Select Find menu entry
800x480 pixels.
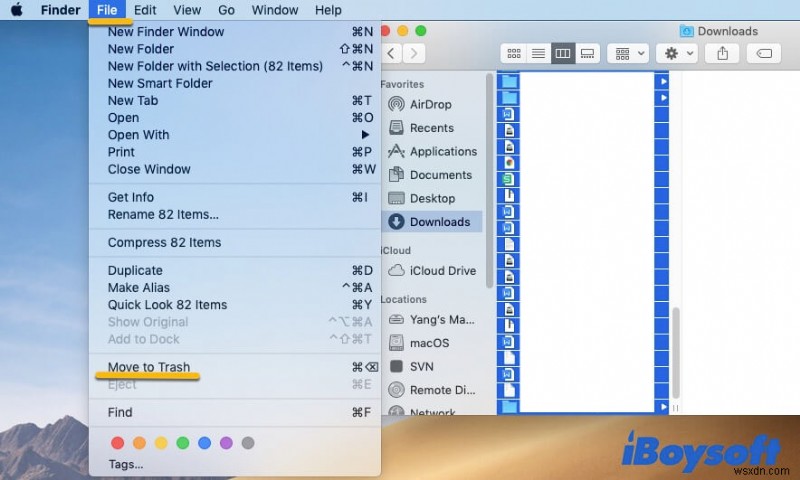point(235,412)
